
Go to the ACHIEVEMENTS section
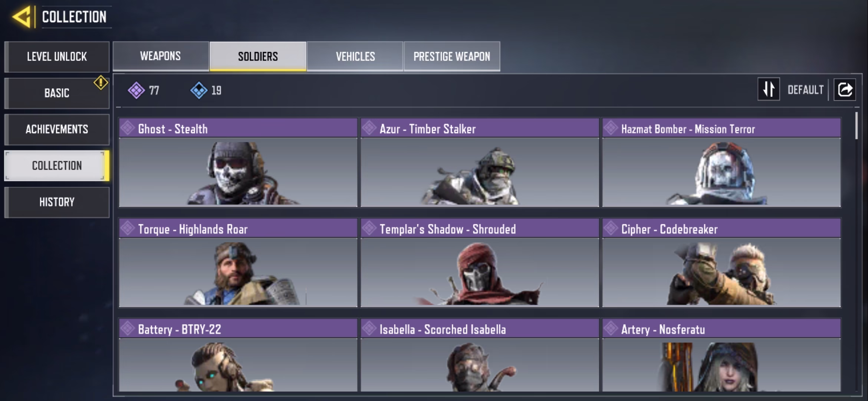[x=57, y=129]
